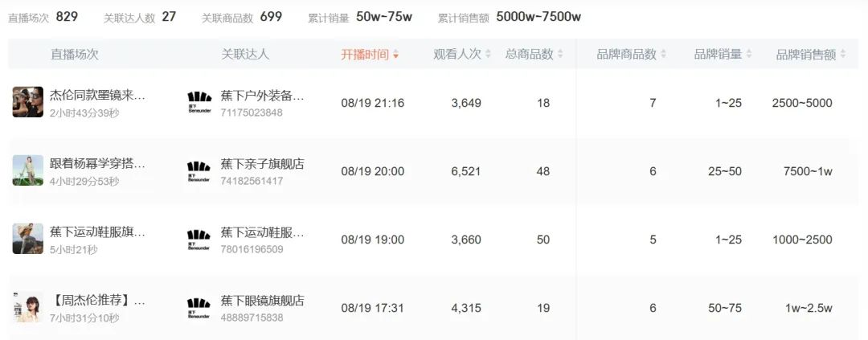Click influencer ID 71175023848

coord(252,113)
